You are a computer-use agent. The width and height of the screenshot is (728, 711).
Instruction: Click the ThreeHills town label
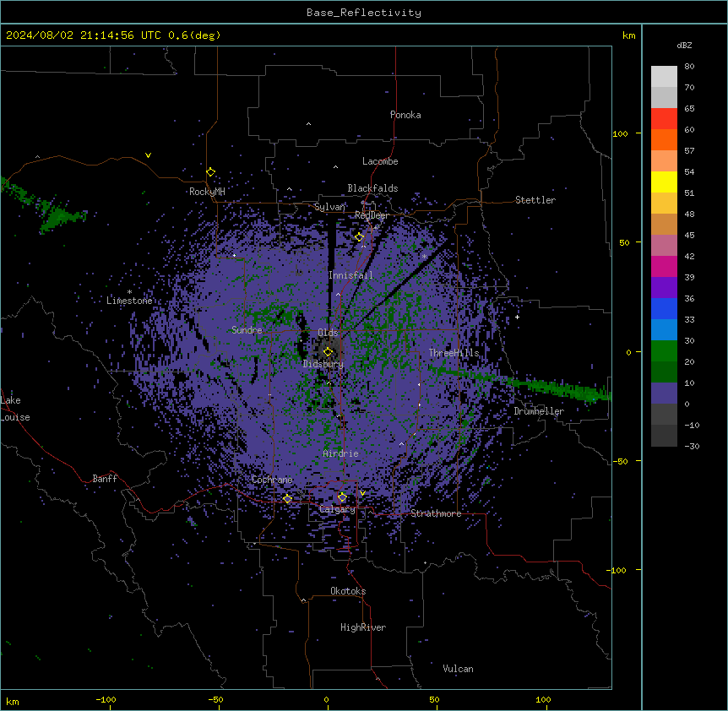(454, 353)
